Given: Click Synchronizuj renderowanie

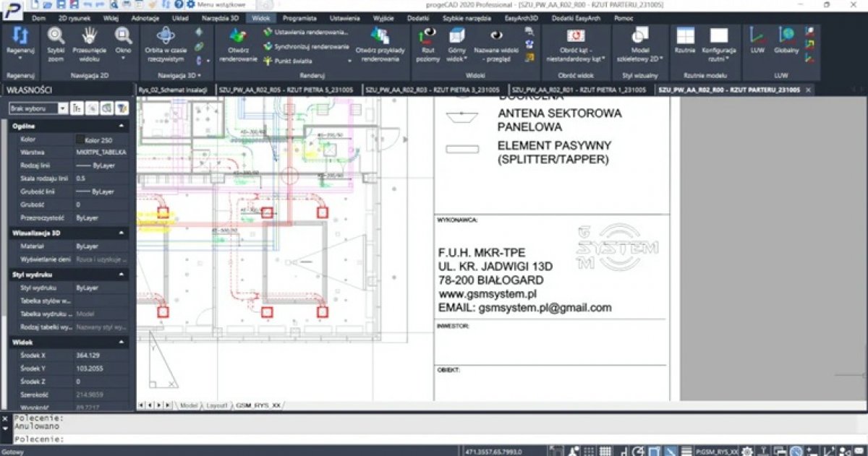Looking at the screenshot, I should point(306,46).
